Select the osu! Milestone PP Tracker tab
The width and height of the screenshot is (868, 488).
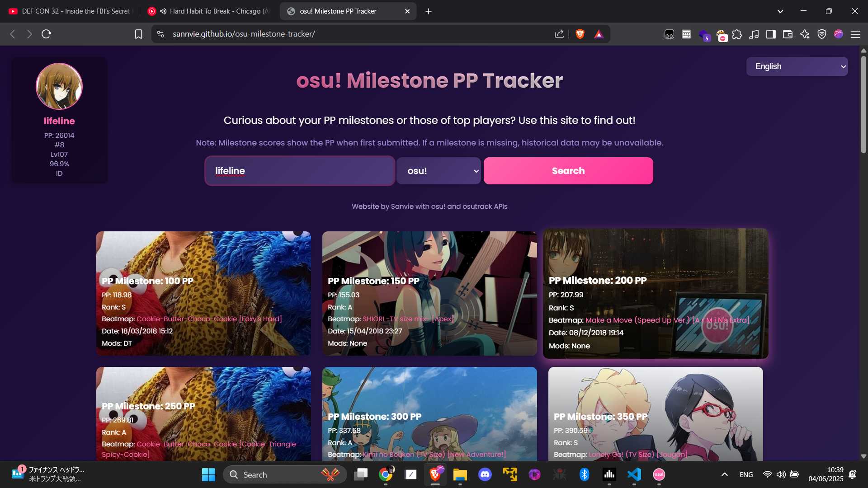pyautogui.click(x=347, y=11)
